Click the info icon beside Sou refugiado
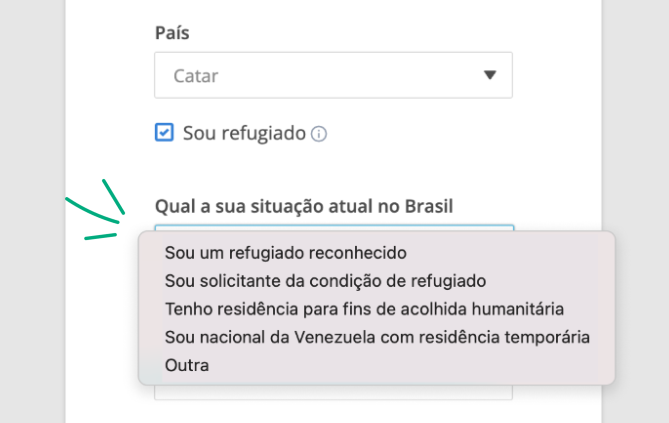This screenshot has height=423, width=669. tap(319, 134)
